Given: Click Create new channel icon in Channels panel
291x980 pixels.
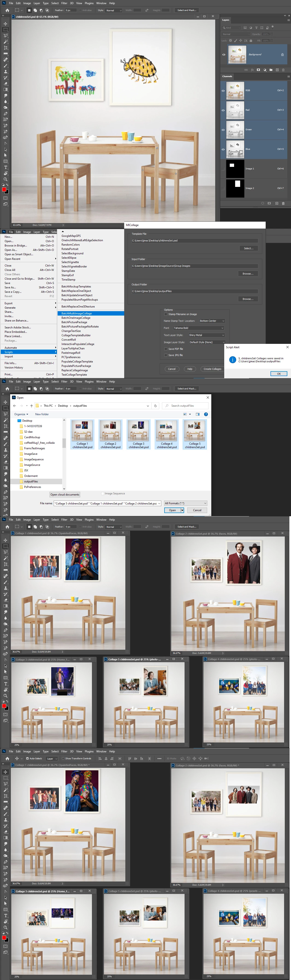Looking at the screenshot, I should tap(276, 203).
